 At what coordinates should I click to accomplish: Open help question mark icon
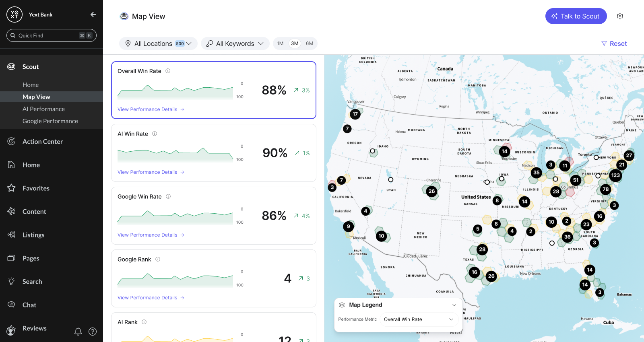click(x=93, y=332)
